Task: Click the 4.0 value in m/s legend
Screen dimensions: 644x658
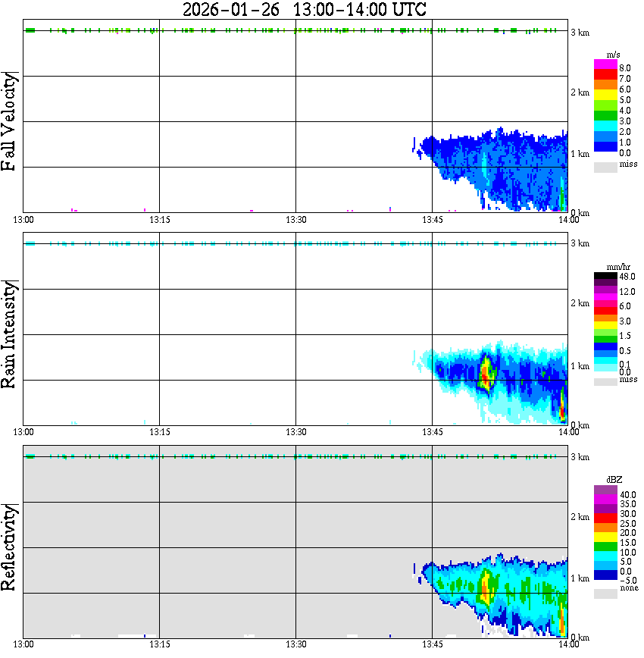Action: click(625, 111)
